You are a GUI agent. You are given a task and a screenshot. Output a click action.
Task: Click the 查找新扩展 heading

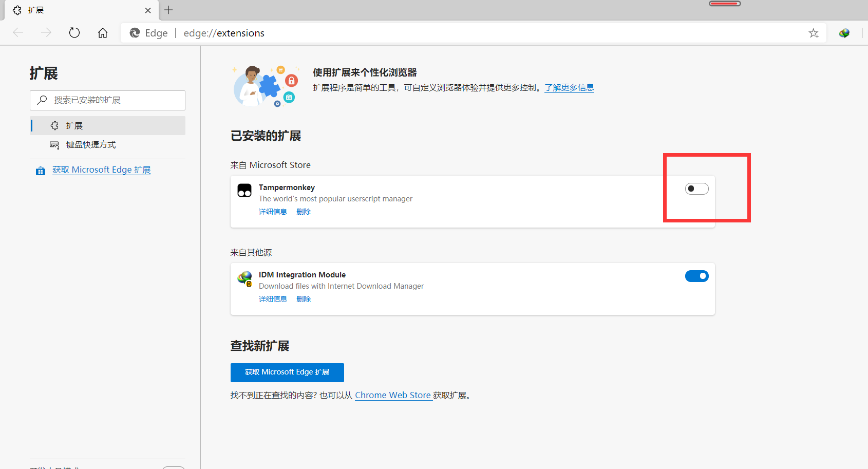[x=260, y=346]
